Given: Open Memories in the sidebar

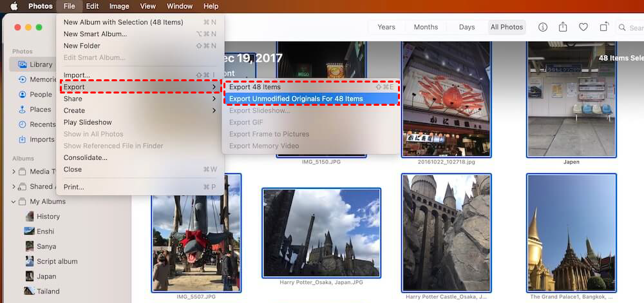Looking at the screenshot, I should (x=37, y=79).
